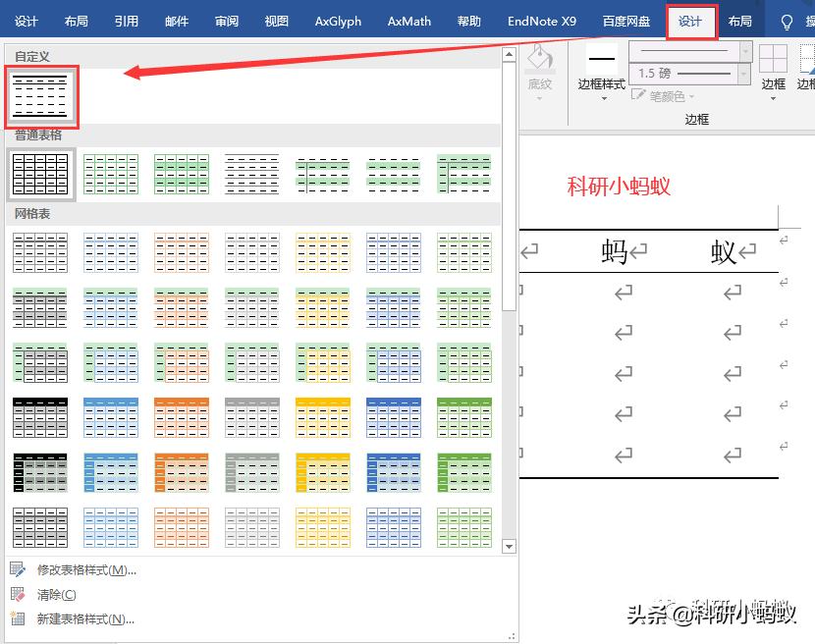Image resolution: width=815 pixels, height=644 pixels.
Task: Open the 引用 references tab
Action: click(127, 22)
